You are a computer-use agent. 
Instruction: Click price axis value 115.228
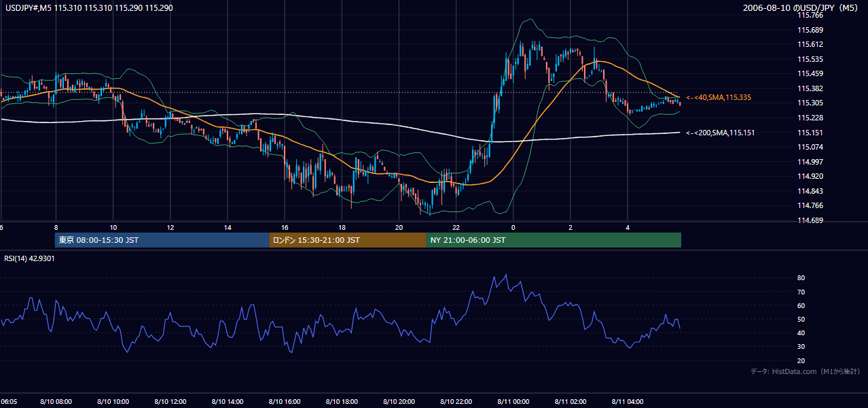pyautogui.click(x=810, y=118)
